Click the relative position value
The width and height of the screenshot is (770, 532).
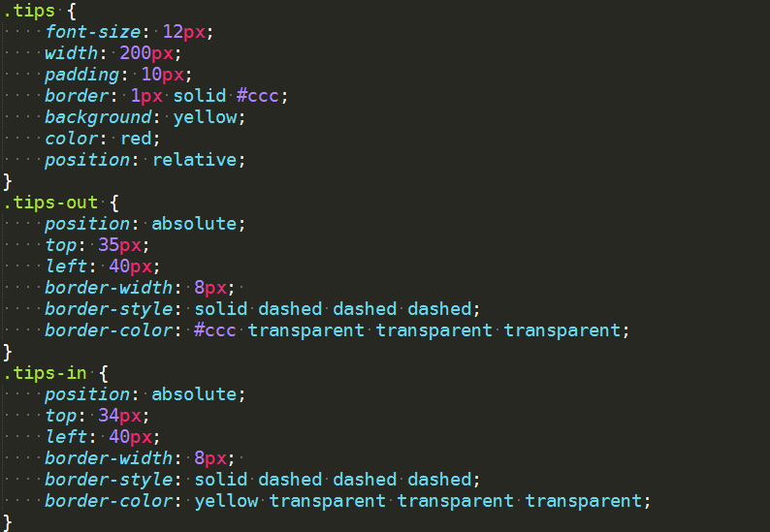[x=194, y=160]
